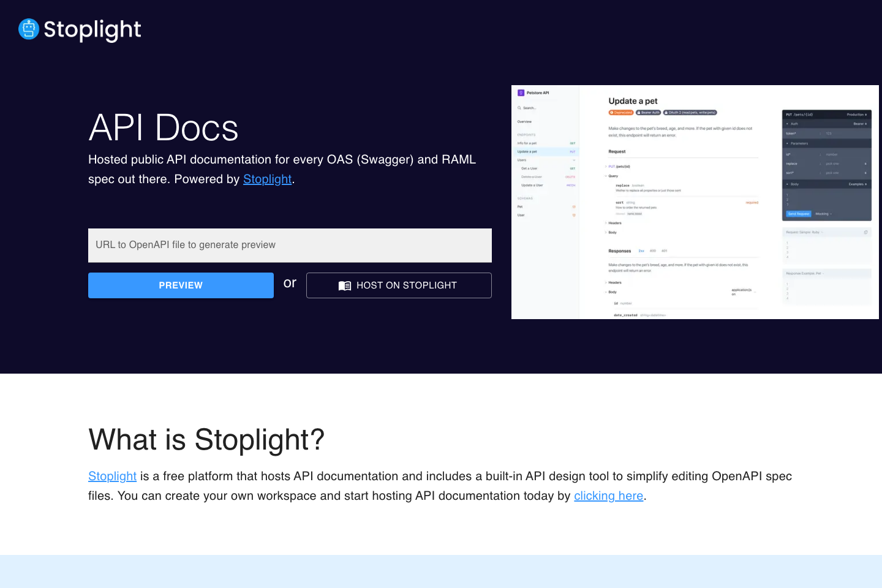
Task: Expand the Users group chevron in the sidebar
Action: (x=574, y=160)
